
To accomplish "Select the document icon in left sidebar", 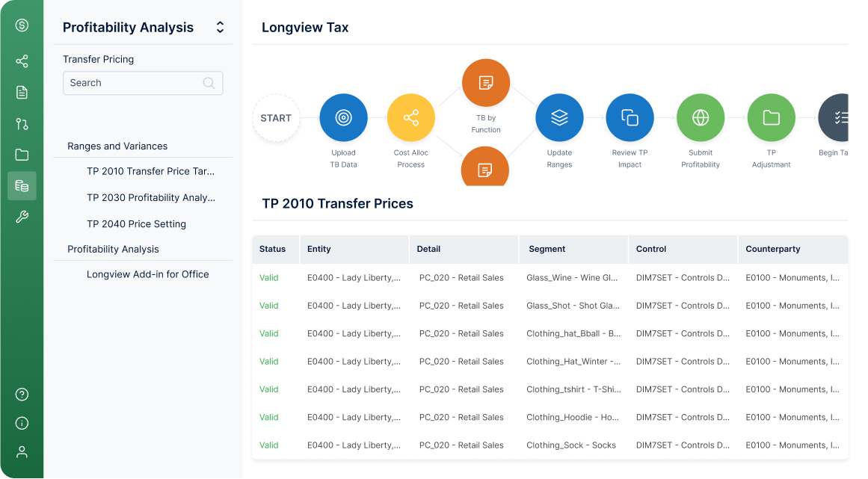I will click(x=22, y=93).
